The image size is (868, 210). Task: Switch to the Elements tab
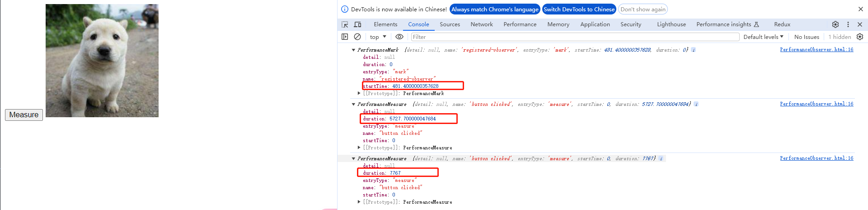[x=385, y=24]
